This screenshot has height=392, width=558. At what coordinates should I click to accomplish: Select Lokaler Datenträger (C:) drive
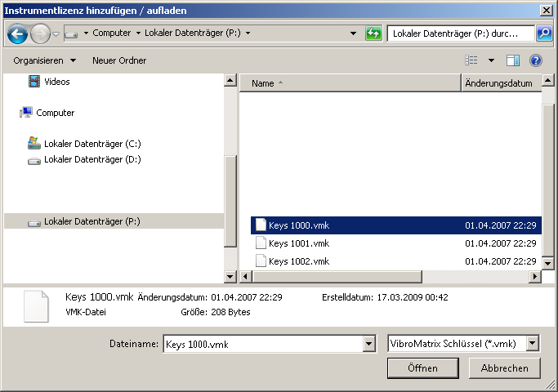coord(92,144)
